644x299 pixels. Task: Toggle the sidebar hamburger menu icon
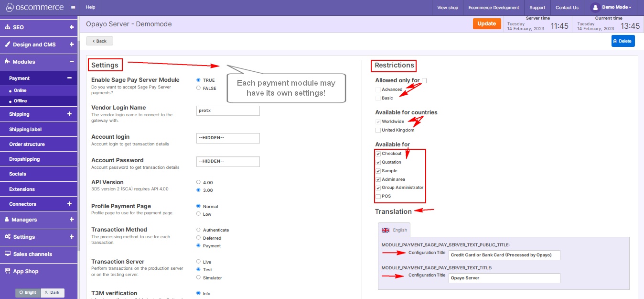pos(73,8)
